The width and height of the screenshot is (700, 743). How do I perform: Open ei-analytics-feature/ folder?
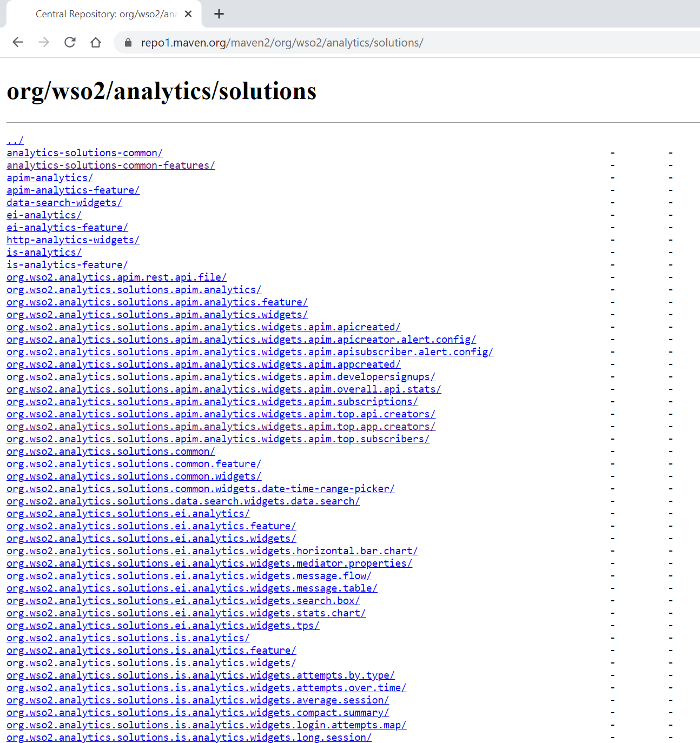pyautogui.click(x=67, y=228)
